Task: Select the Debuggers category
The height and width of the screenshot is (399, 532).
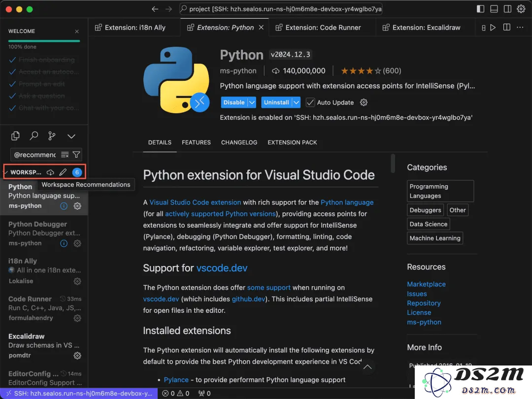Action: 425,210
